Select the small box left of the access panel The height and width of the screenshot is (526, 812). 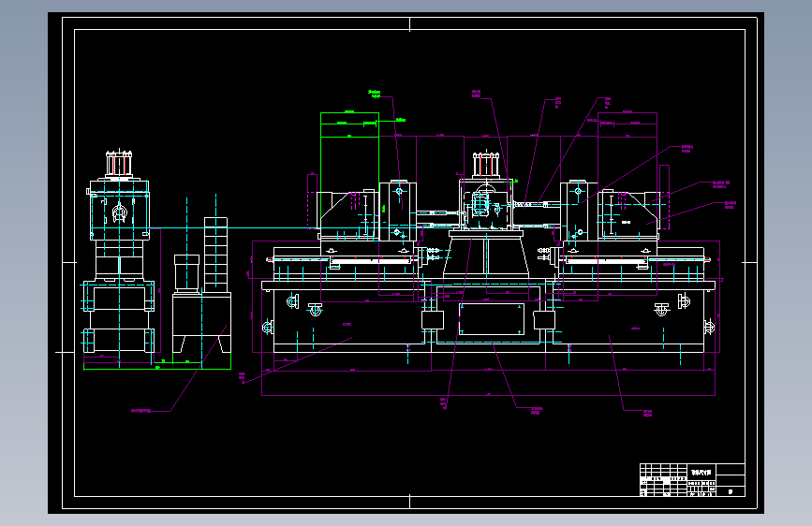coord(433,320)
